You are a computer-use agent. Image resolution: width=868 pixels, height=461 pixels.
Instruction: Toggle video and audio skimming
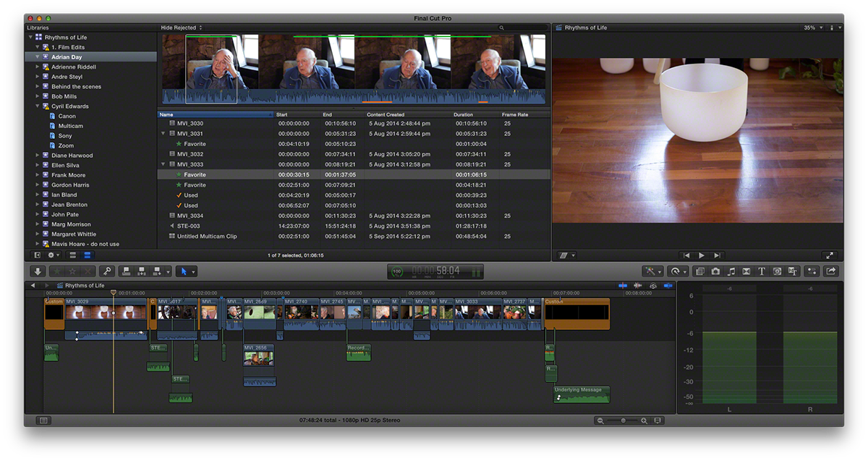(x=624, y=286)
